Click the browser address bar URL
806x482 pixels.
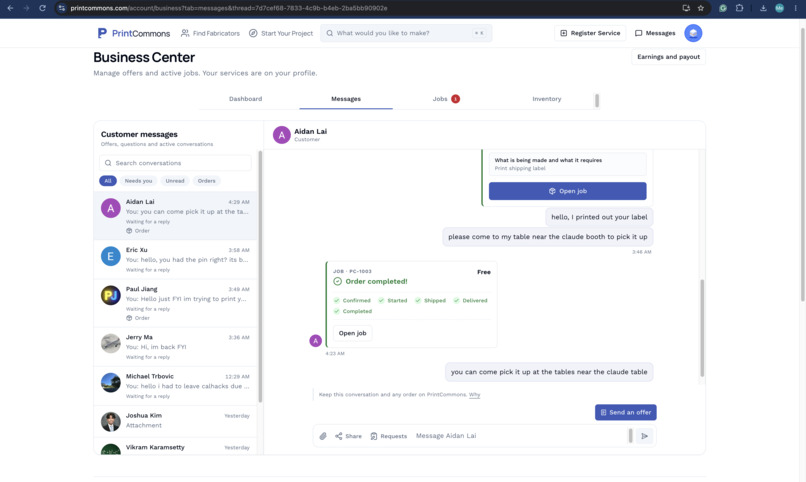pos(229,8)
